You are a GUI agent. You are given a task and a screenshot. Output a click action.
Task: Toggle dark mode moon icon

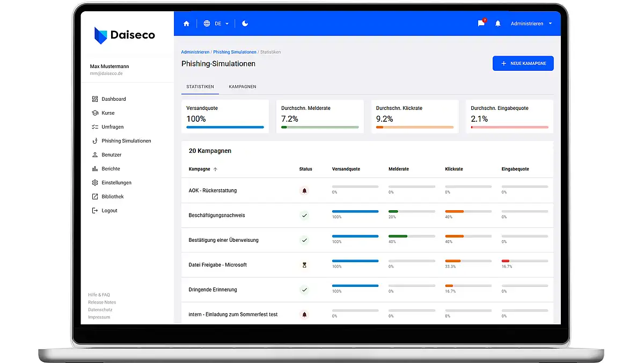coord(245,24)
